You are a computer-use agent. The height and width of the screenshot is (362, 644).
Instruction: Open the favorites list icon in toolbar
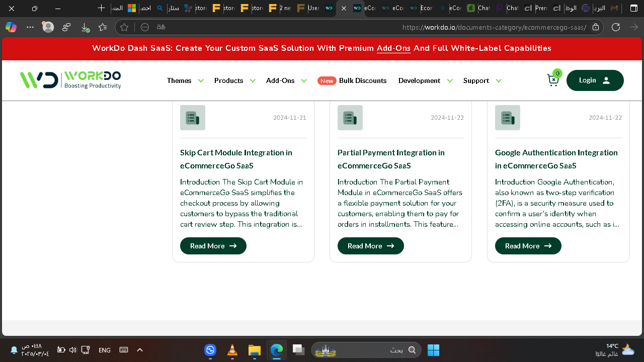coord(103,27)
